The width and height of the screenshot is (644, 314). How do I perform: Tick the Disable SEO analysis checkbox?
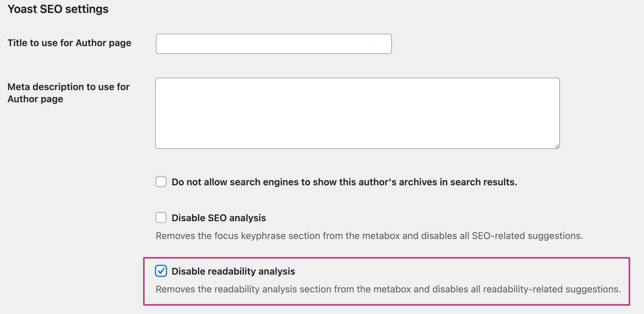coord(161,217)
